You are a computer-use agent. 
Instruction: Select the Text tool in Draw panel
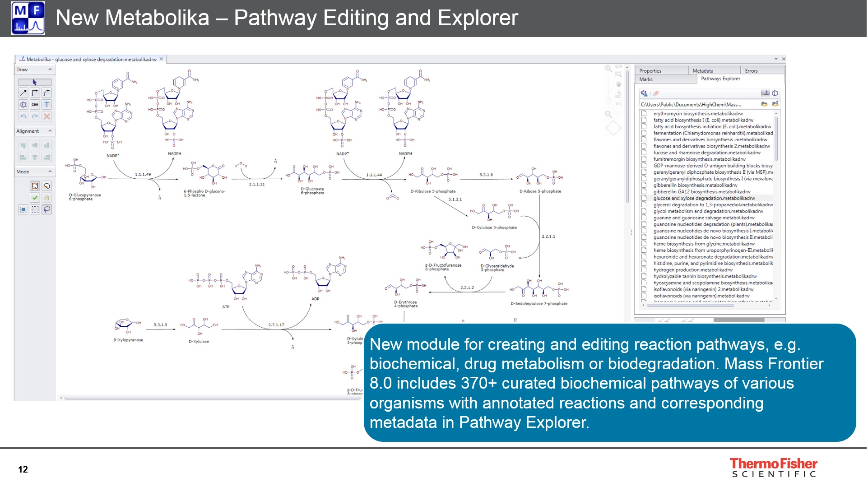46,105
